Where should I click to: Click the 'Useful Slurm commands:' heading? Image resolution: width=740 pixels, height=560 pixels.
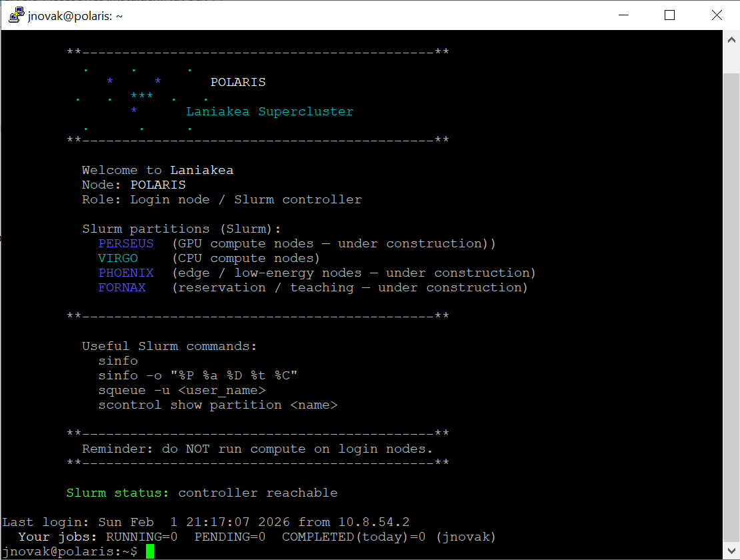(x=169, y=346)
